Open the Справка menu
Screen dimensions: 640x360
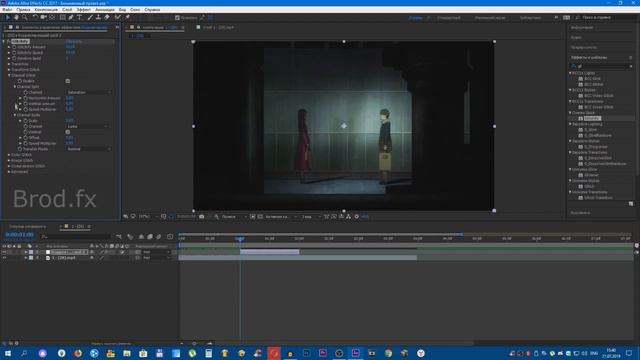(152, 9)
